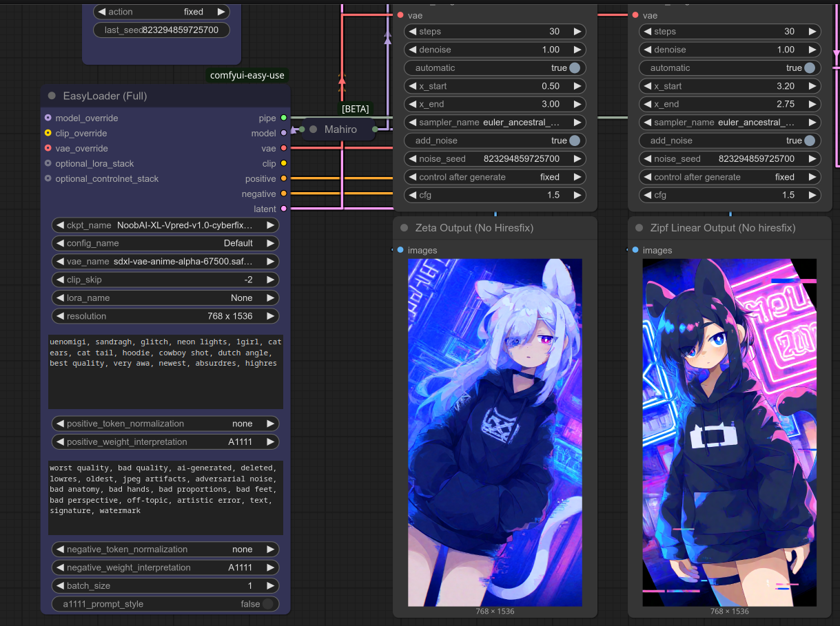Click the comfyui-easy-use badge label

point(247,76)
